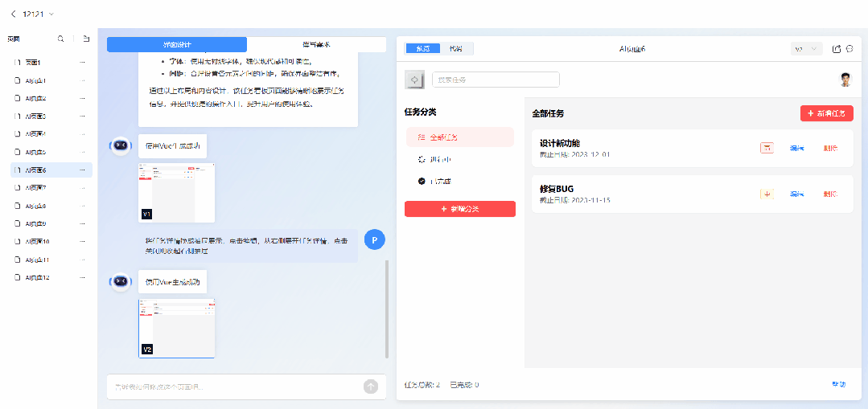Open more options for AI页面8

click(83, 206)
